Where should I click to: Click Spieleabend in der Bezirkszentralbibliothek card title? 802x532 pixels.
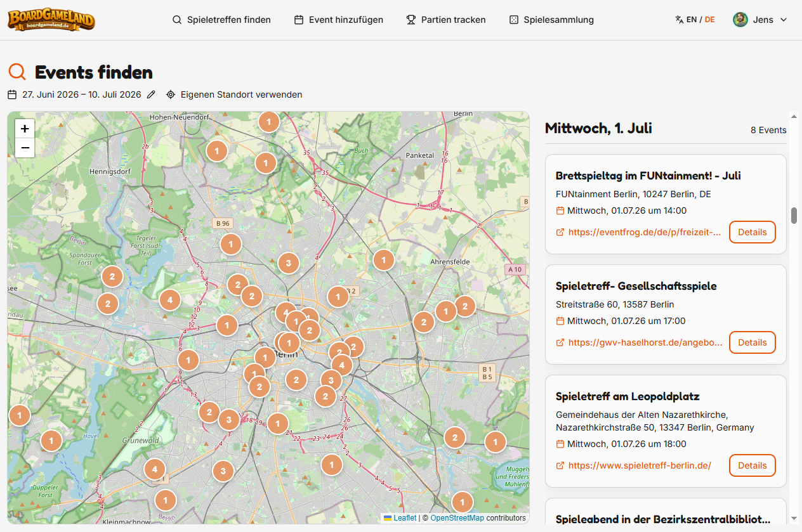click(x=663, y=519)
